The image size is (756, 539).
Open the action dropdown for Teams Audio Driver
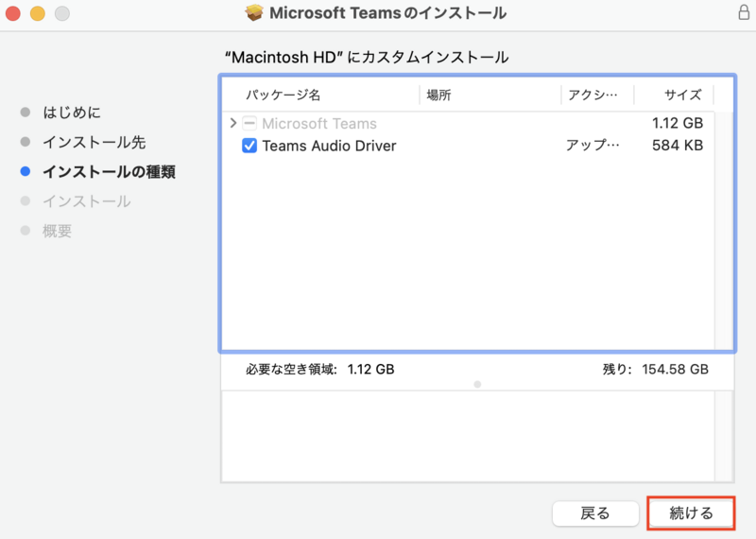593,147
